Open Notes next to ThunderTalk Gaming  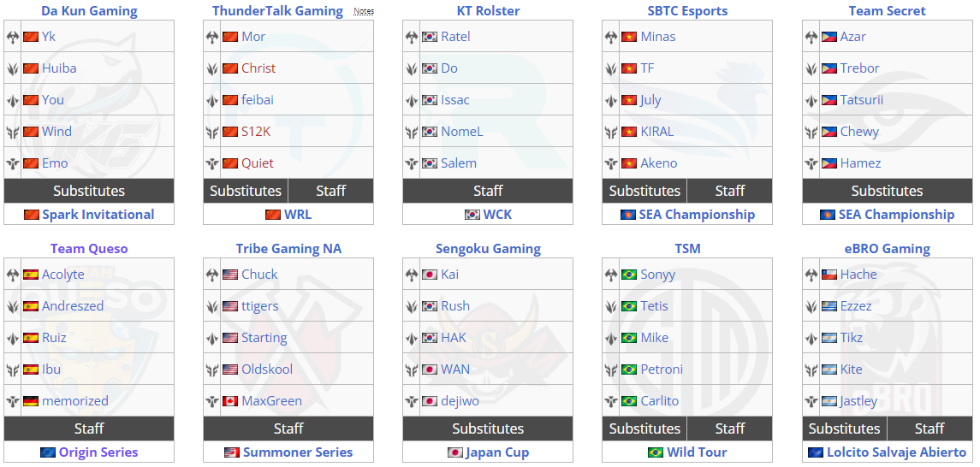[363, 11]
